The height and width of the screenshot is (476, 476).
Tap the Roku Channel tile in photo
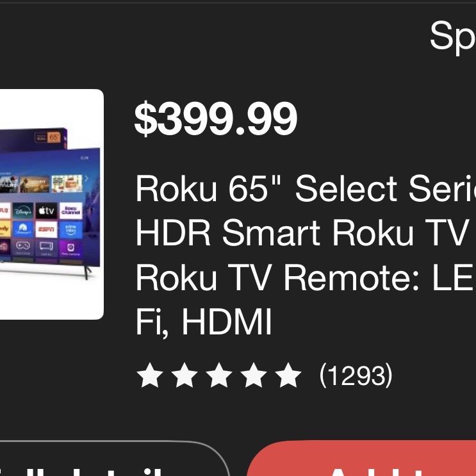click(70, 210)
